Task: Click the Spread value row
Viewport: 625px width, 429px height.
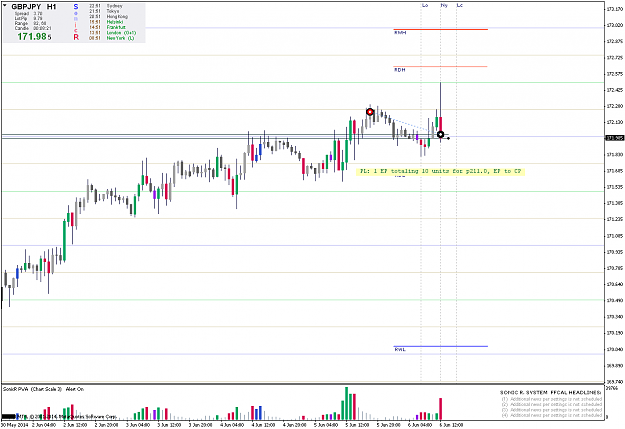Action: coord(28,14)
